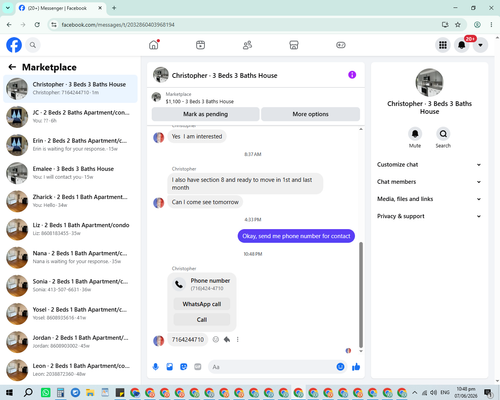Open the account dropdown arrow at top right
The width and height of the screenshot is (500, 400).
tap(480, 45)
